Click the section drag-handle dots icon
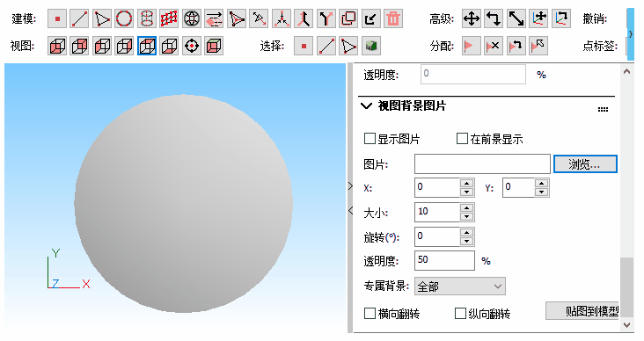This screenshot has width=644, height=341. [x=603, y=109]
